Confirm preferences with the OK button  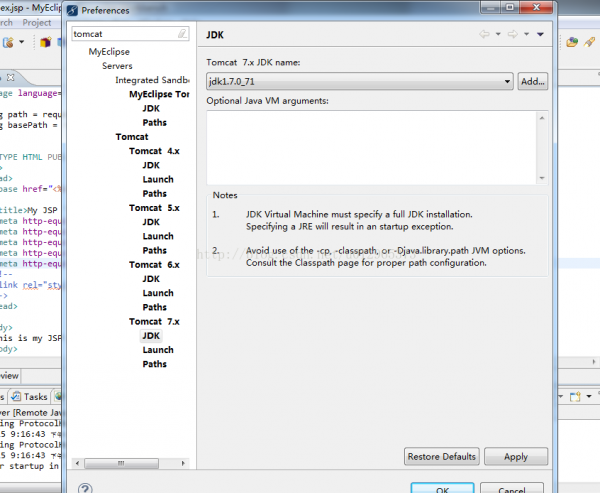pyautogui.click(x=442, y=488)
